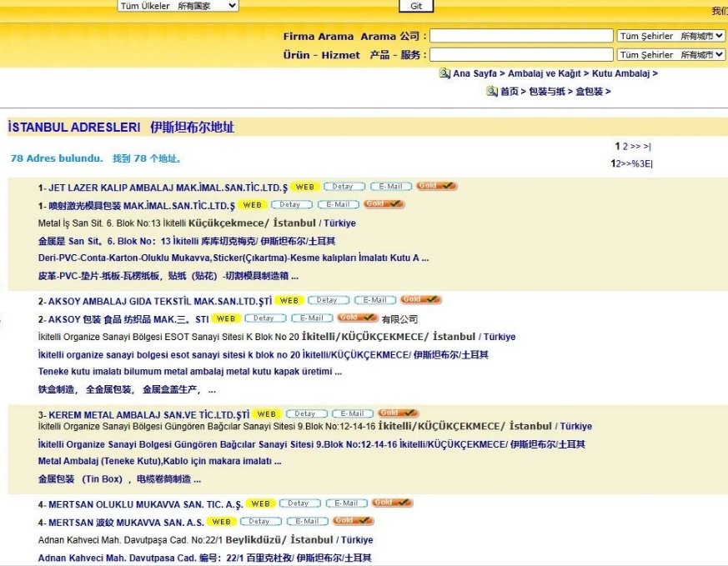Click the description 'Deri-PVC-Conta-Karton-Oluklu Mukavva'
This screenshot has height=566, width=728.
tap(233, 258)
